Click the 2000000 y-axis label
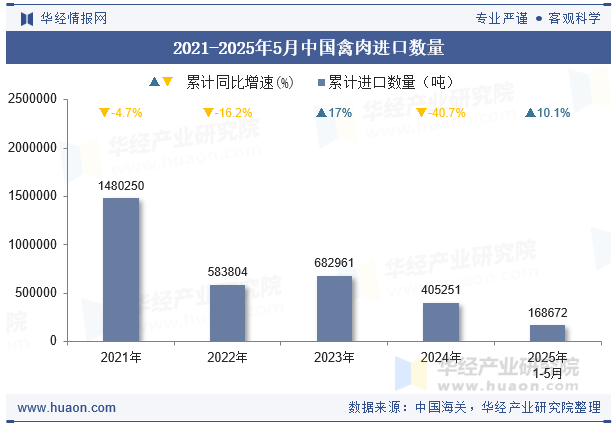The width and height of the screenshot is (615, 427). [x=32, y=147]
